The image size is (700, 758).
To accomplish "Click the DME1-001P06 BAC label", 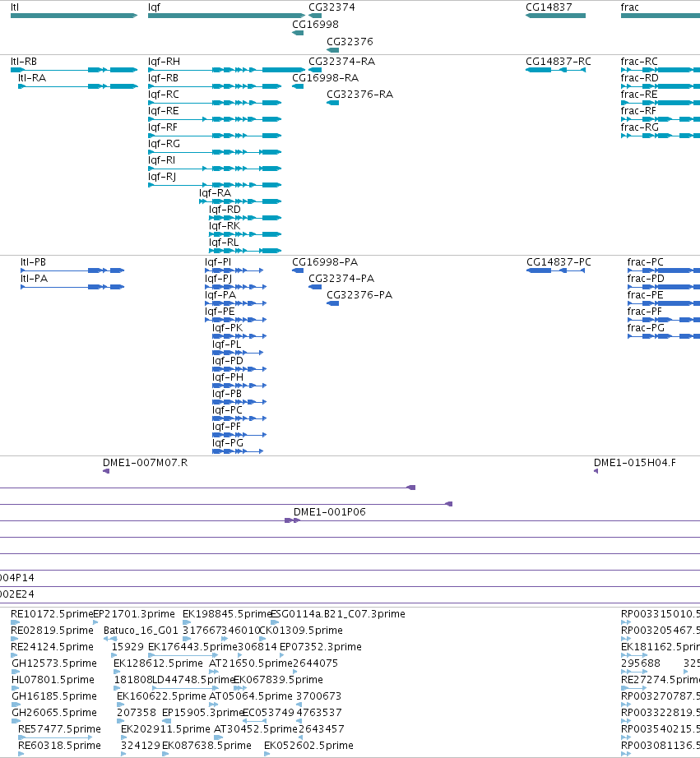I will (x=330, y=512).
